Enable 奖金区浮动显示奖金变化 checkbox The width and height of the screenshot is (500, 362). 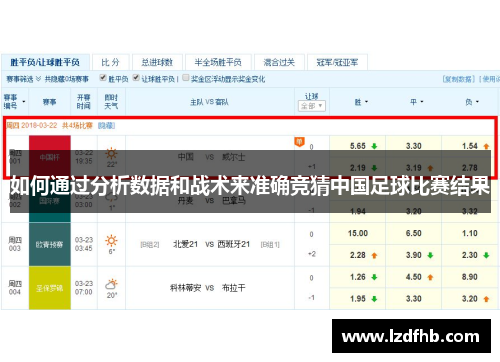click(x=186, y=78)
